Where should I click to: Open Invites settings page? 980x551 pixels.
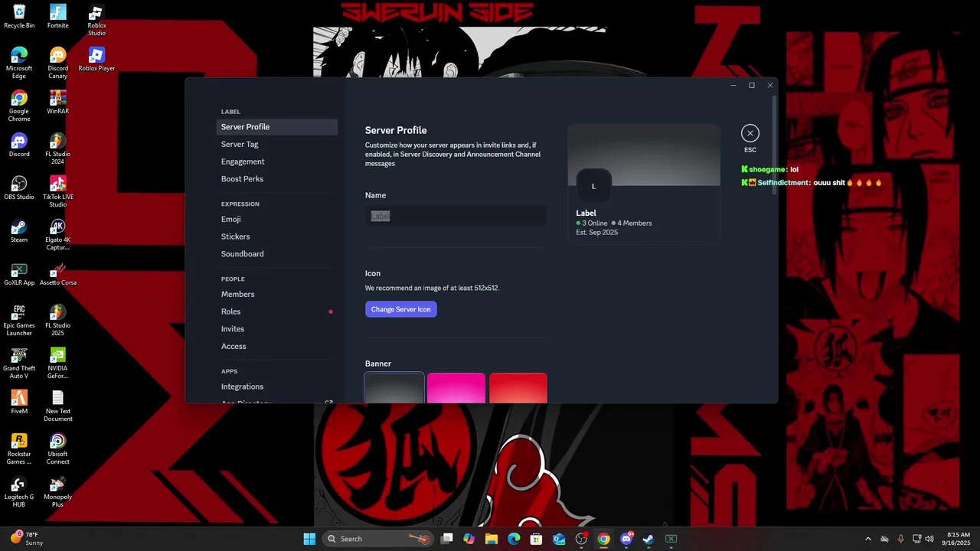click(x=277, y=329)
